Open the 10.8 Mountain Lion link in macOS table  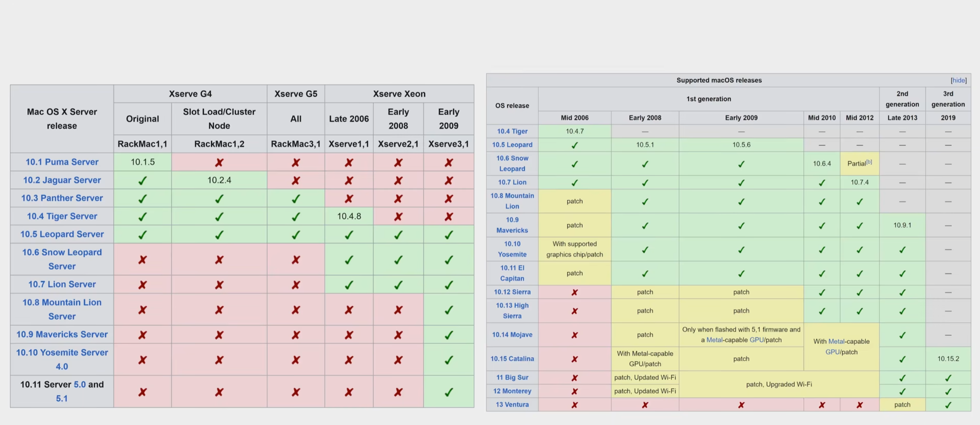pyautogui.click(x=512, y=201)
